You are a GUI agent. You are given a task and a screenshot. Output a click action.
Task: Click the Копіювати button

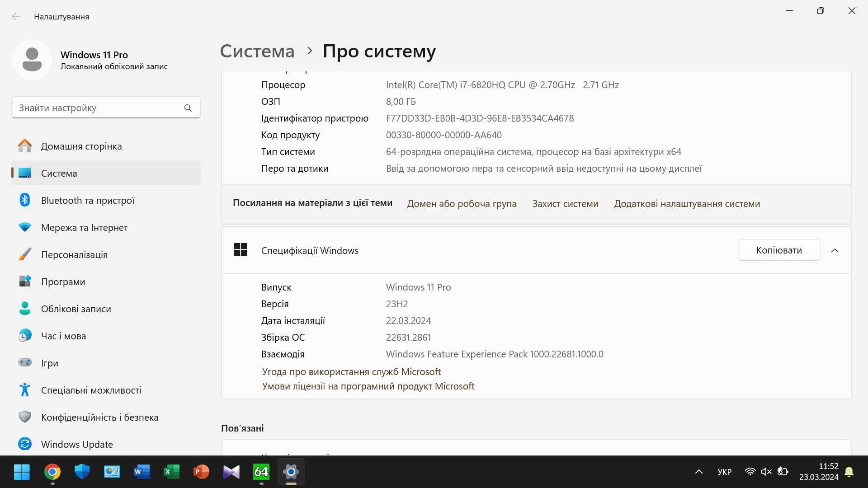779,250
